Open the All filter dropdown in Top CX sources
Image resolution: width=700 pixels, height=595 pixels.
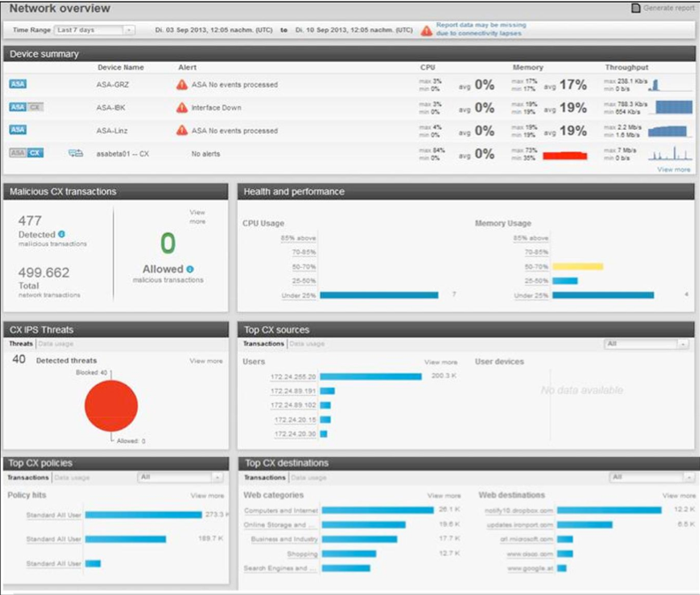[646, 344]
